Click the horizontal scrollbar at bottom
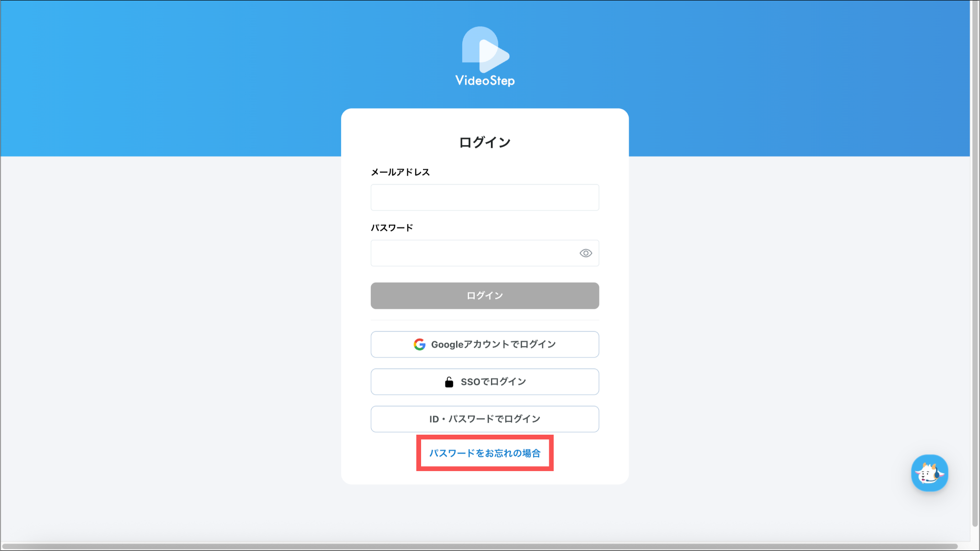The width and height of the screenshot is (980, 551). [479, 546]
